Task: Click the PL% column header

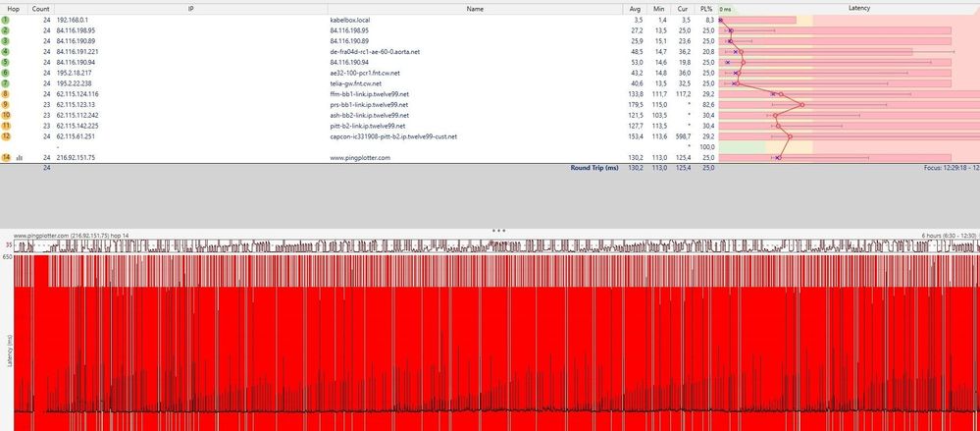Action: (706, 9)
